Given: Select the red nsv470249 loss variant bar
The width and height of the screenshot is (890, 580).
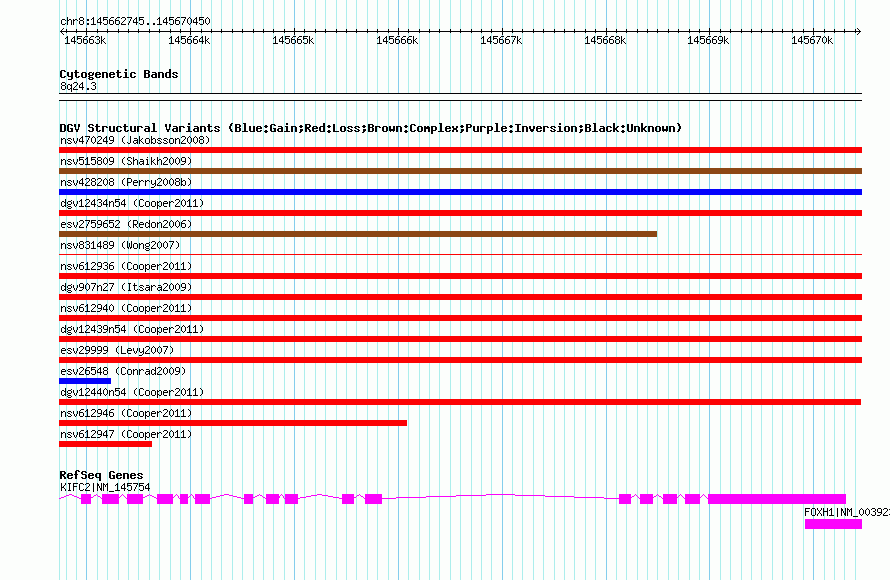Looking at the screenshot, I should (x=460, y=150).
